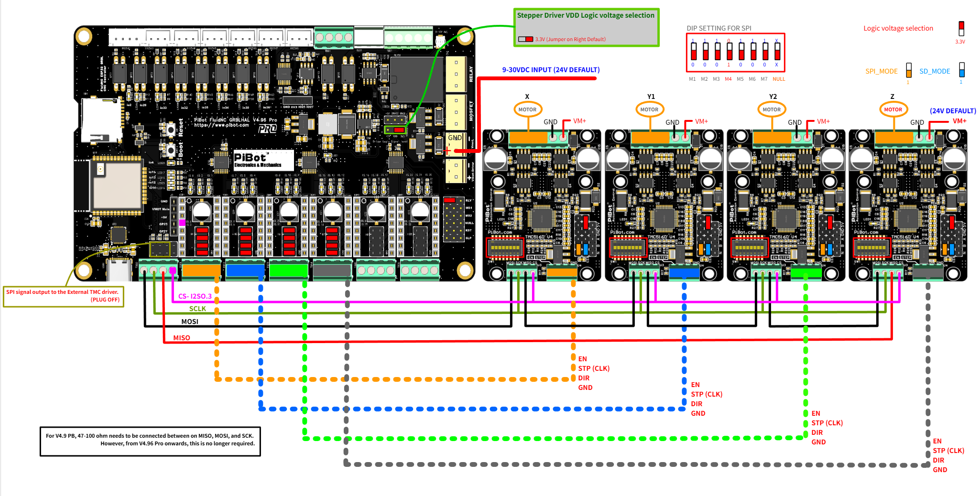Toggle the M5 DIP switch
Viewport: 980px width, 496px height.
(x=741, y=51)
